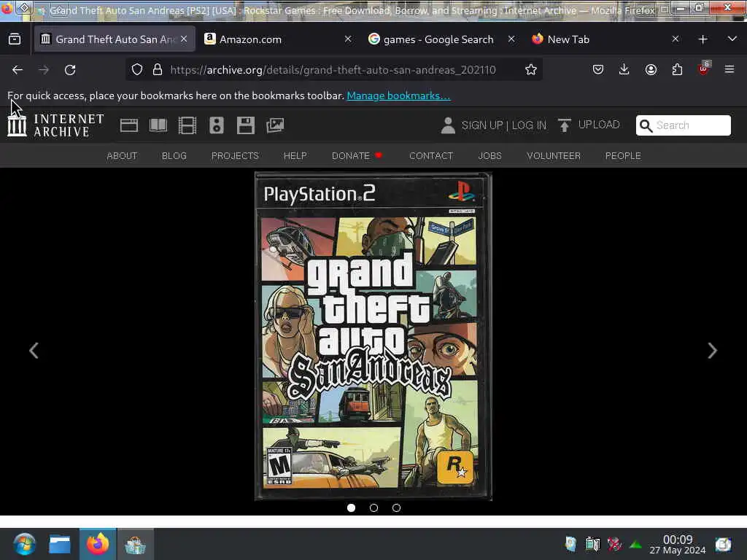
Task: Click the address bar URL
Action: click(333, 70)
